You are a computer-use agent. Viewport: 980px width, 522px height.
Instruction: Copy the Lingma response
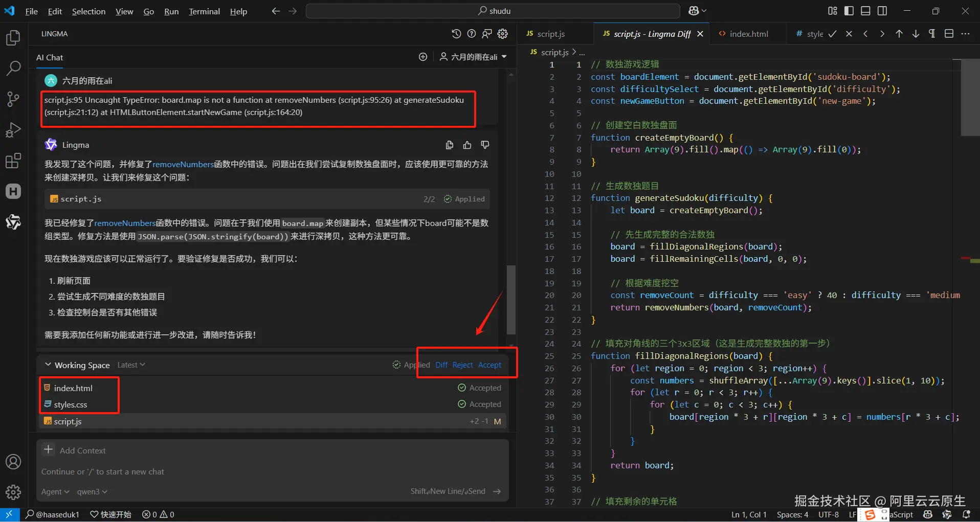coord(450,145)
